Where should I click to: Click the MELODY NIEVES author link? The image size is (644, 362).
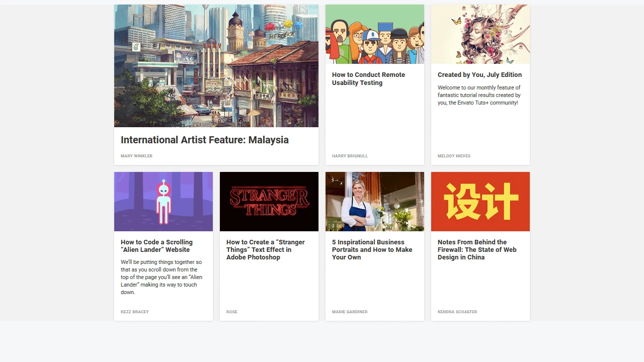454,156
